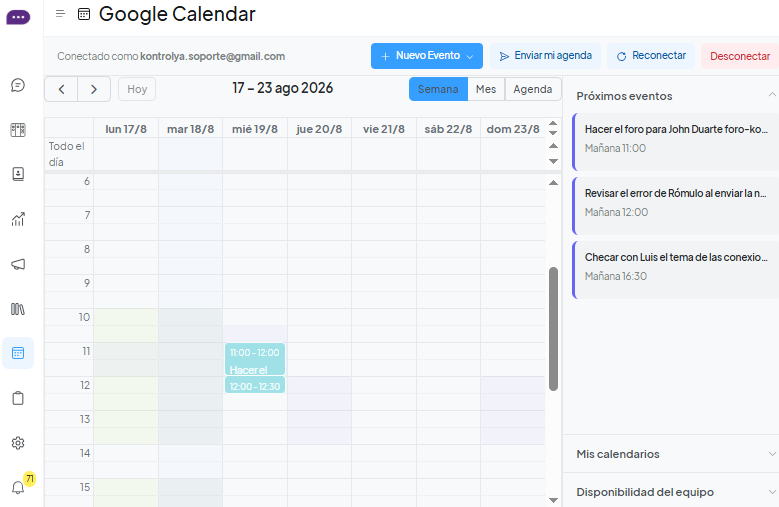Open the Nuevo Evento dropdown button
The image size is (779, 507).
point(427,56)
